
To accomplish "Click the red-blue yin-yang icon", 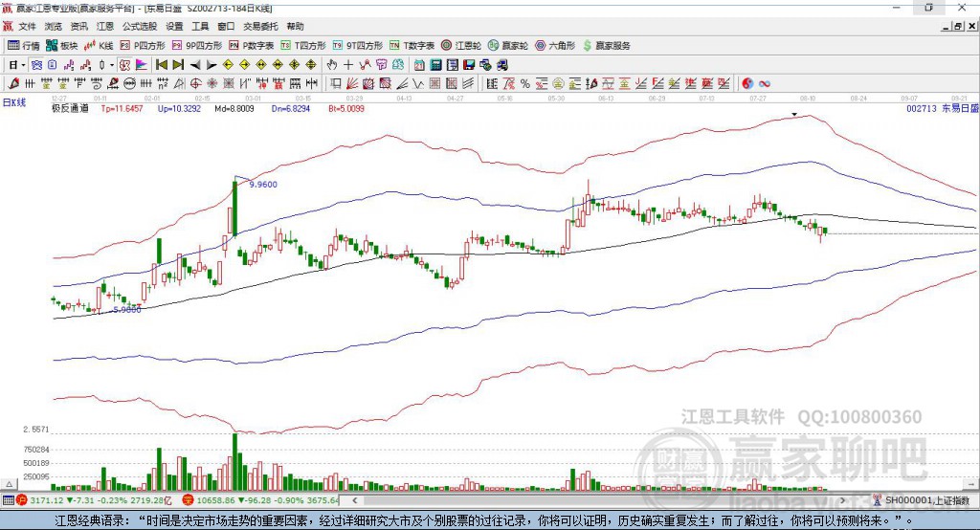I will pyautogui.click(x=746, y=83).
